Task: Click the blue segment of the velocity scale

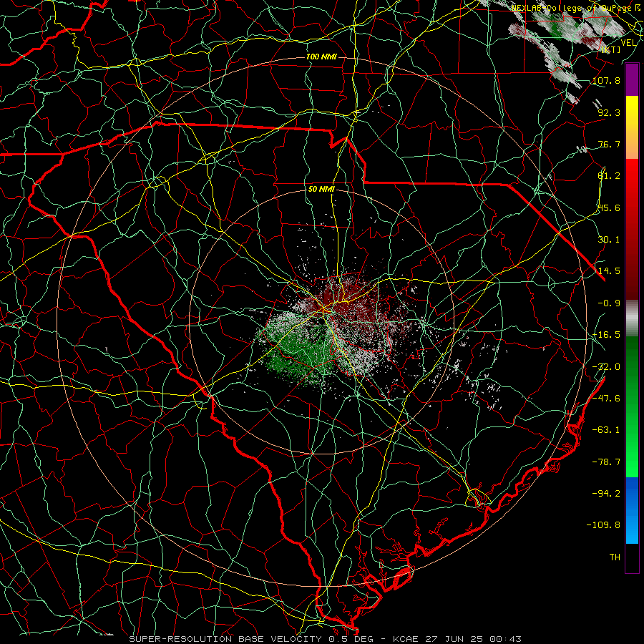Action: click(632, 510)
